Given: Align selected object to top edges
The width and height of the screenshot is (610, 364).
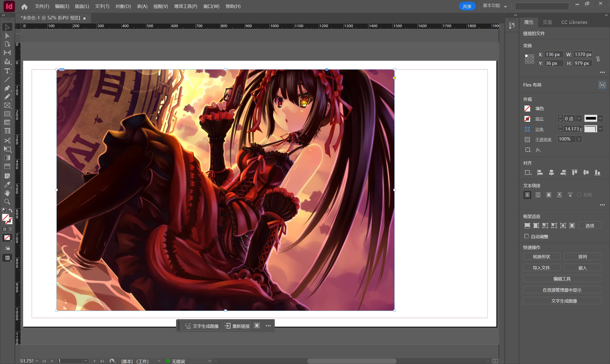Looking at the screenshot, I should (574, 173).
